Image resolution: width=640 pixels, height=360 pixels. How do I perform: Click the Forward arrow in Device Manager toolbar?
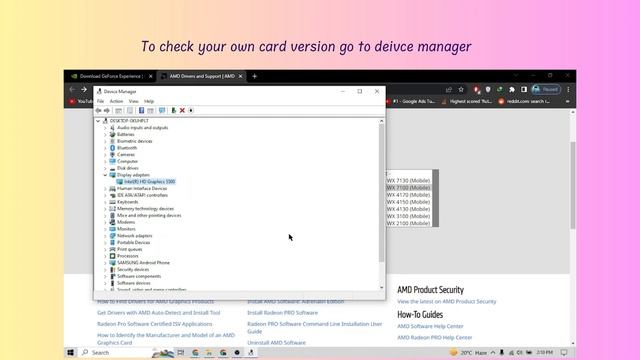(107, 111)
